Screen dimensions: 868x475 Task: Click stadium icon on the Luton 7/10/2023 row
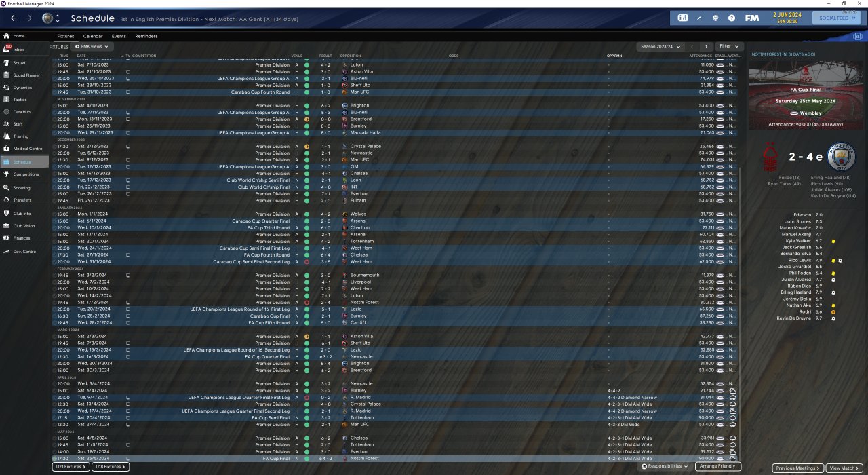pyautogui.click(x=720, y=65)
